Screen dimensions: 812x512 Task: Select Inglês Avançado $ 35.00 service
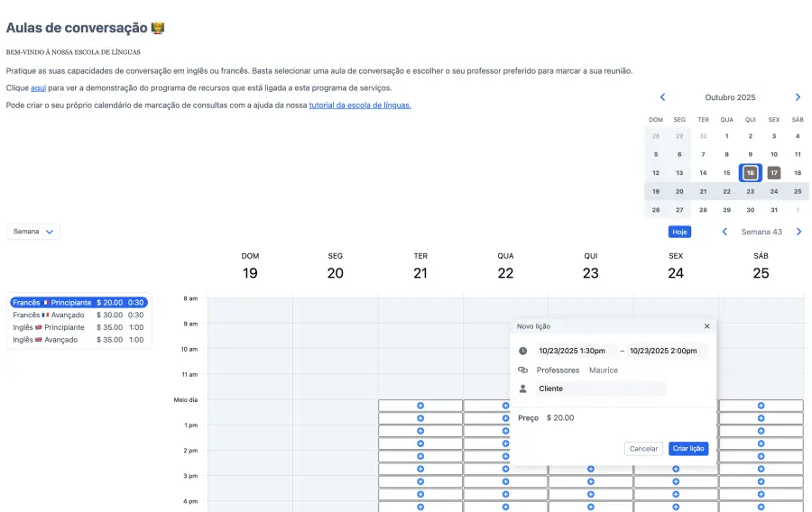click(x=78, y=340)
